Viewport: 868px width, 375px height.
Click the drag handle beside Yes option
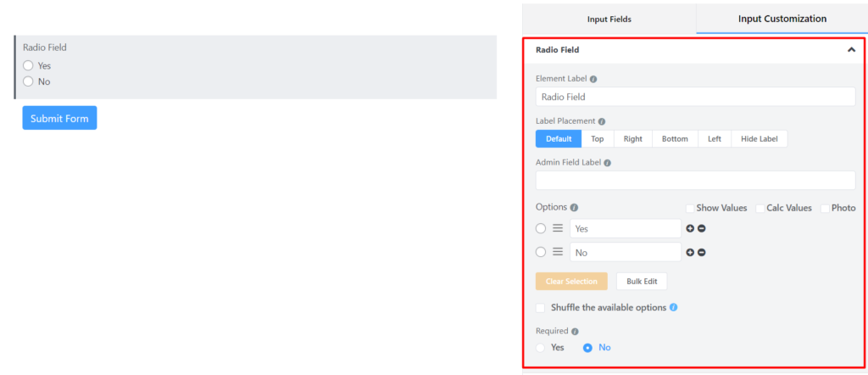pos(558,228)
